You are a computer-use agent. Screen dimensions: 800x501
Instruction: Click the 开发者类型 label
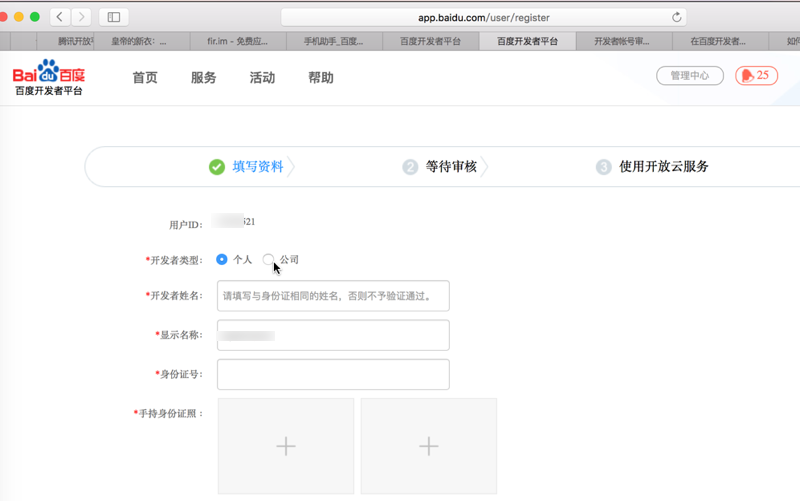click(174, 260)
